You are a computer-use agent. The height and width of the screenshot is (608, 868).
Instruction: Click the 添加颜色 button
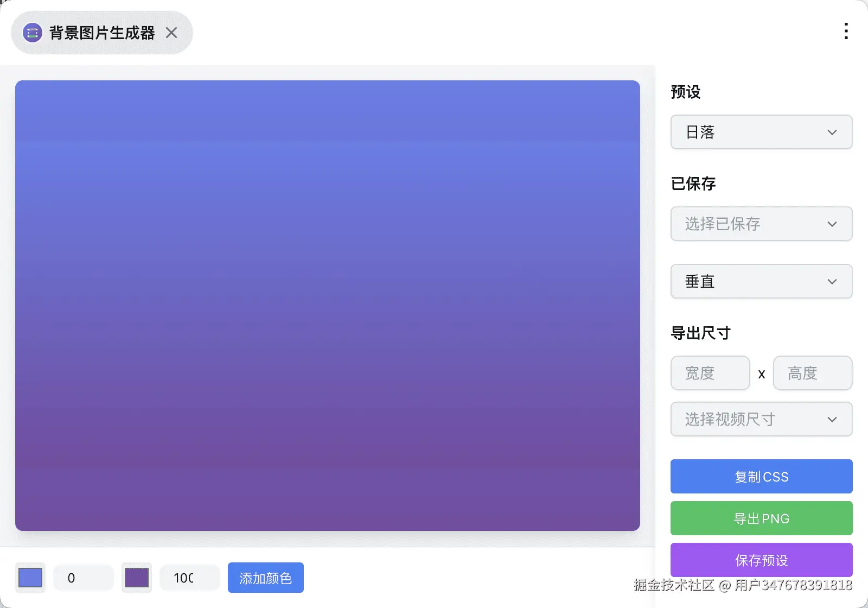coord(266,578)
